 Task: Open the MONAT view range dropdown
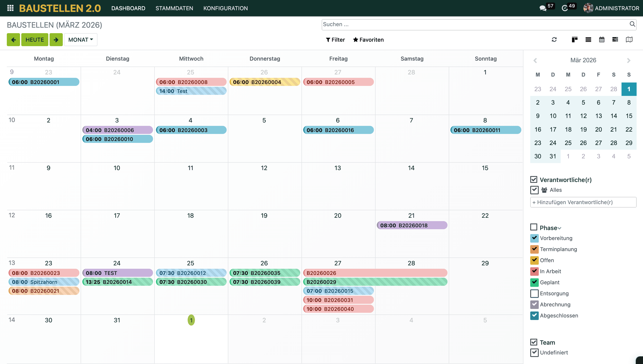coord(81,40)
